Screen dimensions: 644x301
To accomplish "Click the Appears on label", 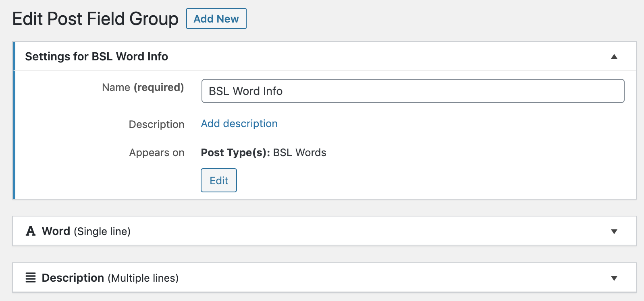I will [x=156, y=153].
